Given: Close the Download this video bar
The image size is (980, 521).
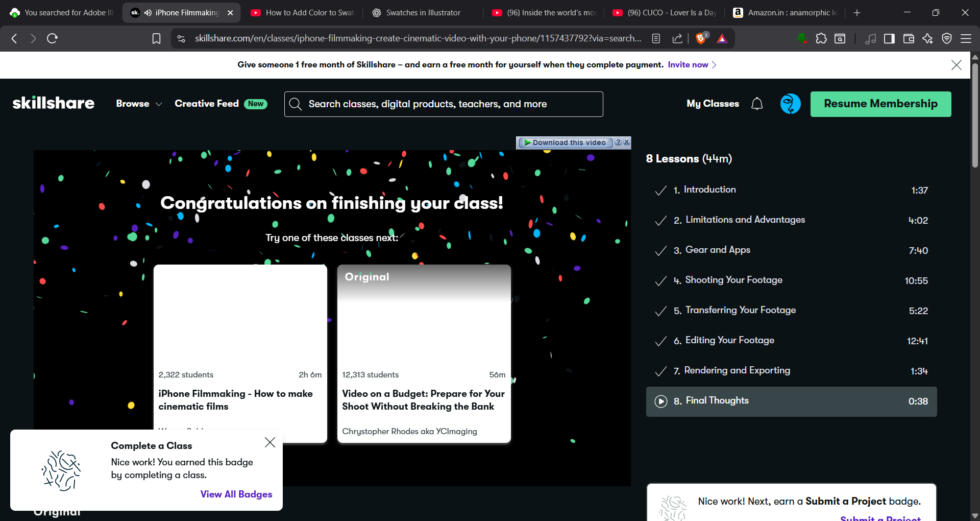Looking at the screenshot, I should coord(627,142).
